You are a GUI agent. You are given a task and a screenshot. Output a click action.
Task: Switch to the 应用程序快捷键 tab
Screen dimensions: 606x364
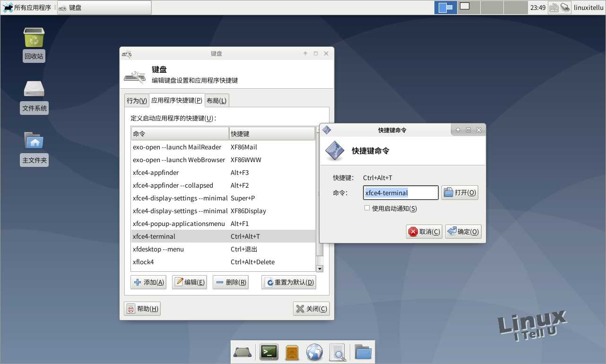coord(177,100)
